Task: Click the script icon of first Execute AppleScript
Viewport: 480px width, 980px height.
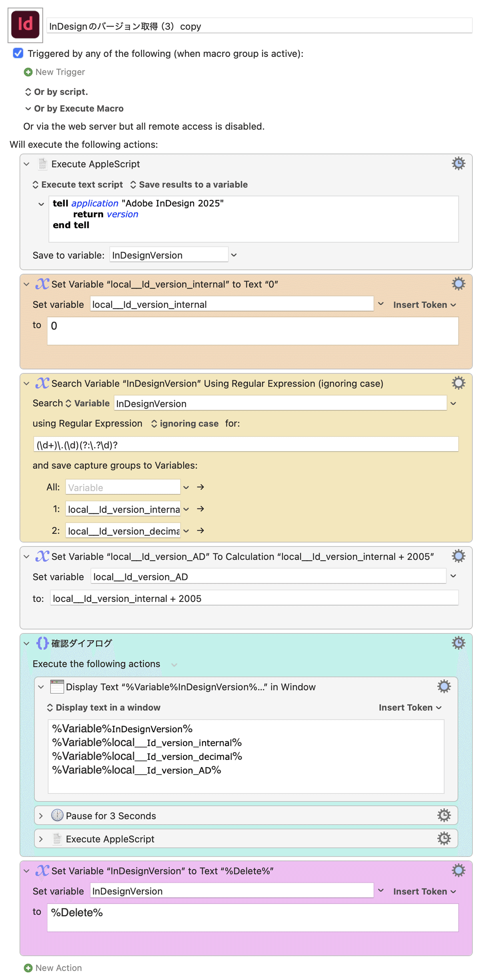Action: click(42, 164)
